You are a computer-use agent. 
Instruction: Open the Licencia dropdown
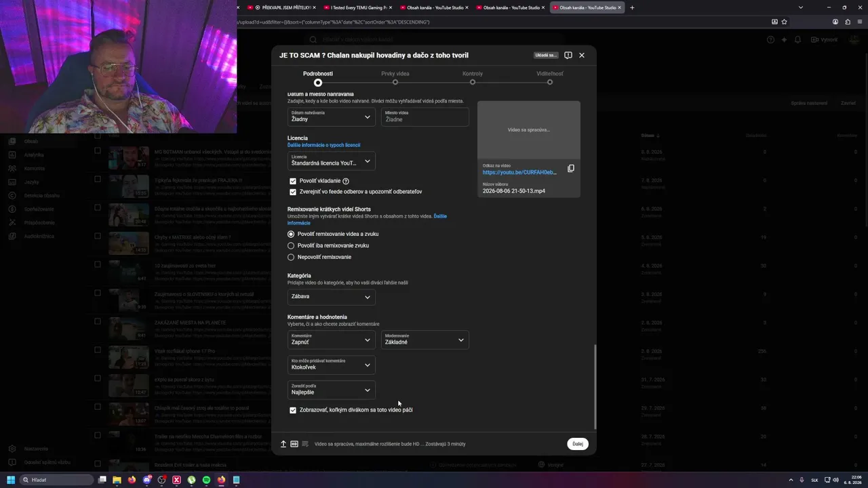tap(332, 161)
